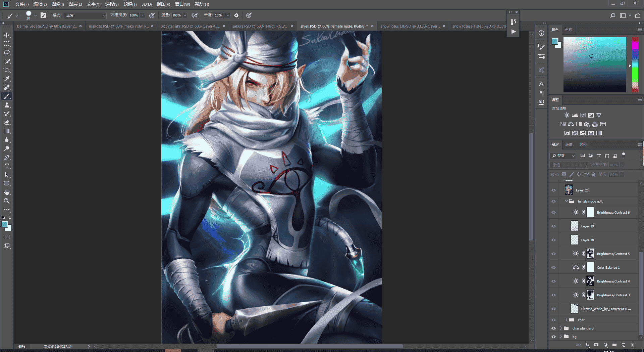Expand the char layer group
Screen dimensions: 644x352
point(566,320)
